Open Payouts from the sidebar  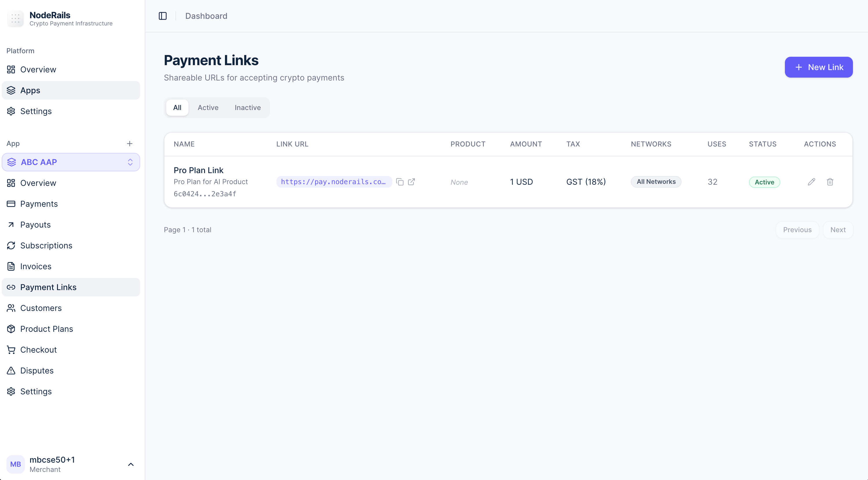pyautogui.click(x=35, y=224)
